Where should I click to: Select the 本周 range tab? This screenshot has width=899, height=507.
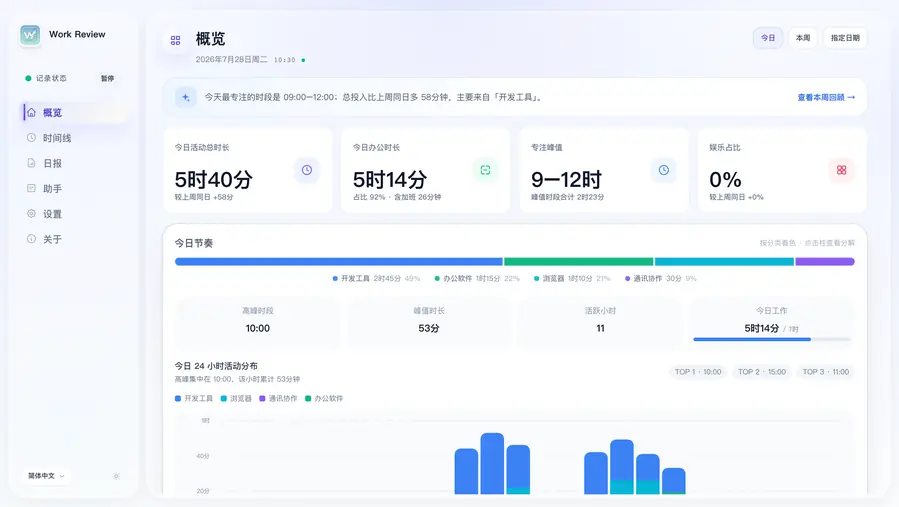(803, 38)
